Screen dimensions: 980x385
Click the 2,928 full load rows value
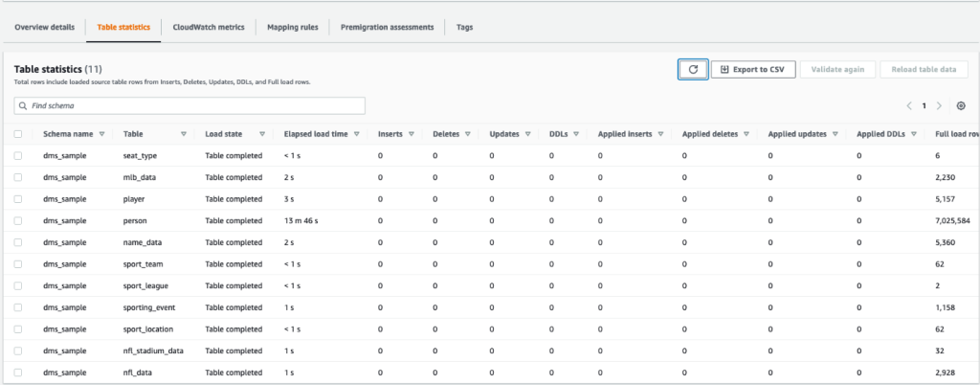[x=946, y=373]
